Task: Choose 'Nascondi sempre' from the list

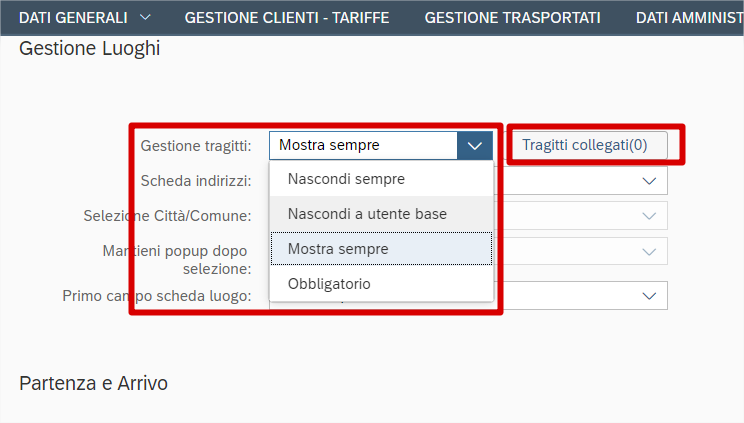Action: (346, 180)
